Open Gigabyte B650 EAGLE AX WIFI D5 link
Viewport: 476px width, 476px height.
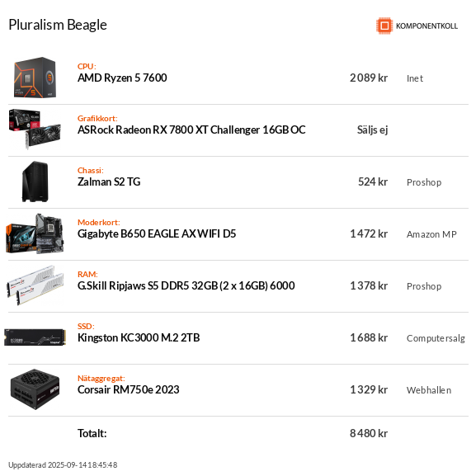tap(157, 233)
